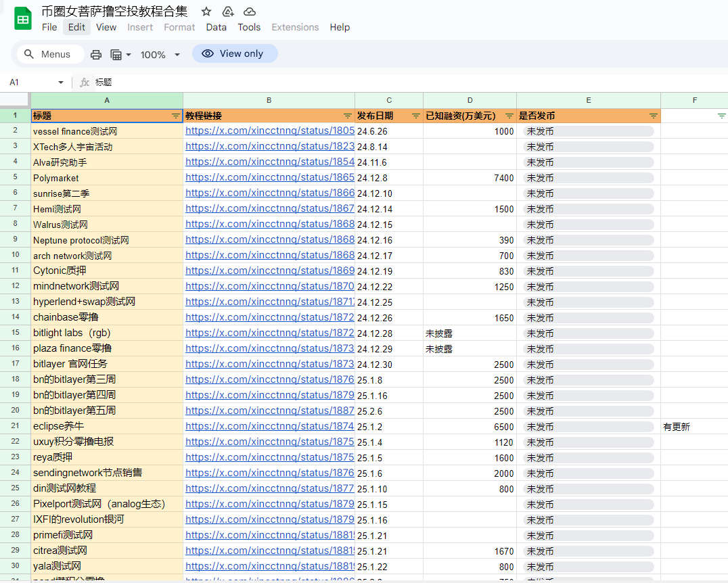Open the eclipse养牛 tutorial link
This screenshot has height=583, width=728.
[x=270, y=426]
